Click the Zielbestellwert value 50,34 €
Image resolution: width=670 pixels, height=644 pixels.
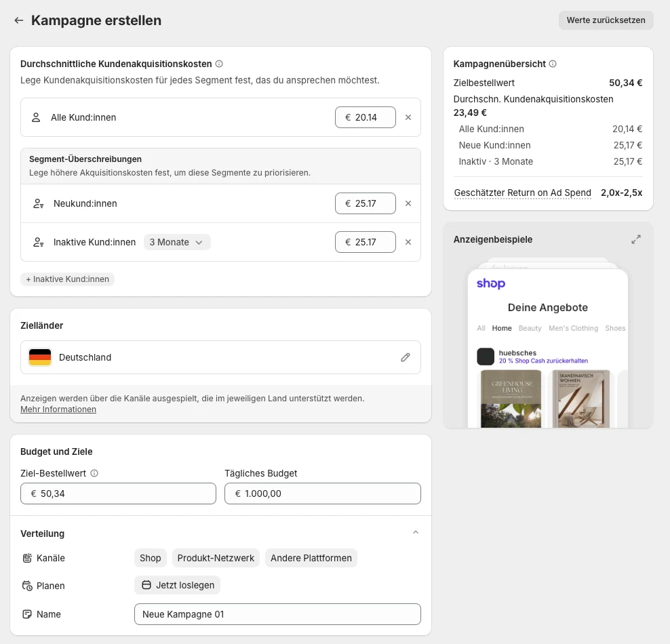click(x=625, y=83)
